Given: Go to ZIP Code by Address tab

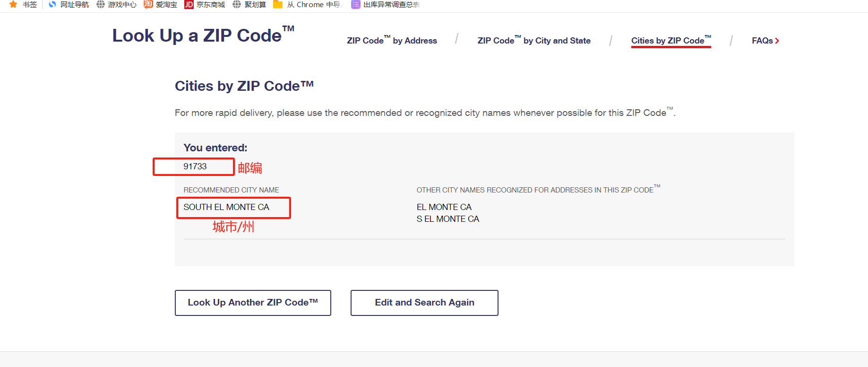Looking at the screenshot, I should click(392, 40).
